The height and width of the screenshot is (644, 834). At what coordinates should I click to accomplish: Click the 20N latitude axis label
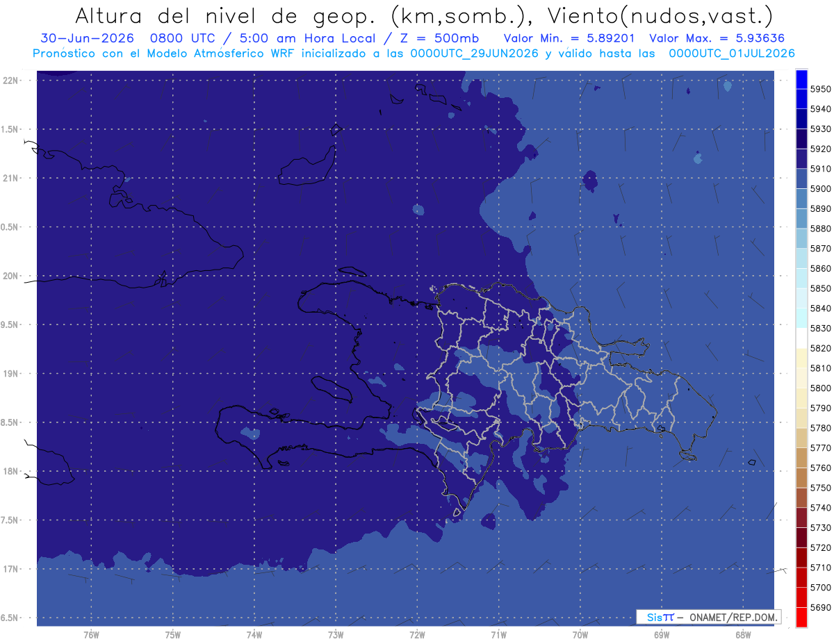[11, 276]
